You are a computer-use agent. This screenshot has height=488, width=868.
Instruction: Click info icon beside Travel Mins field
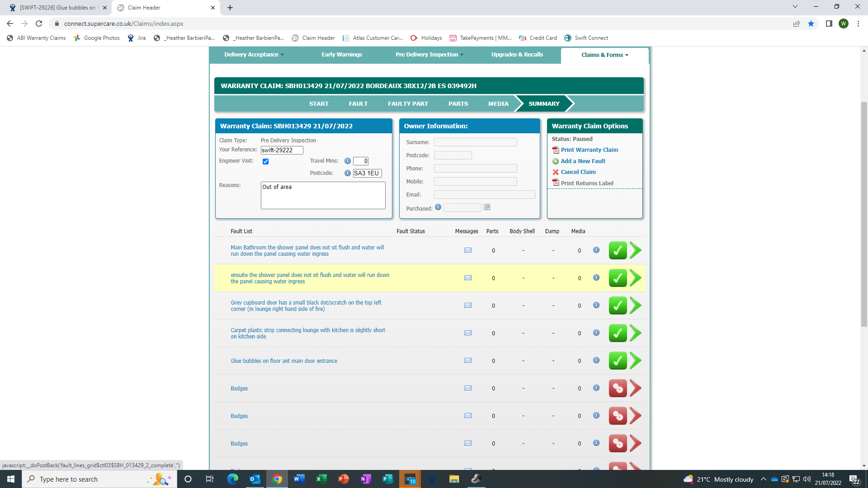(348, 161)
